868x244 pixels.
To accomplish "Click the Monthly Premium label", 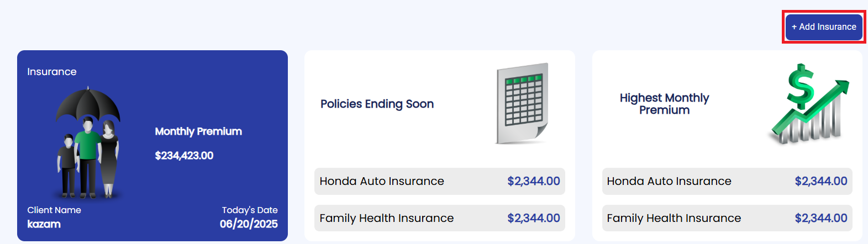I will (x=198, y=131).
